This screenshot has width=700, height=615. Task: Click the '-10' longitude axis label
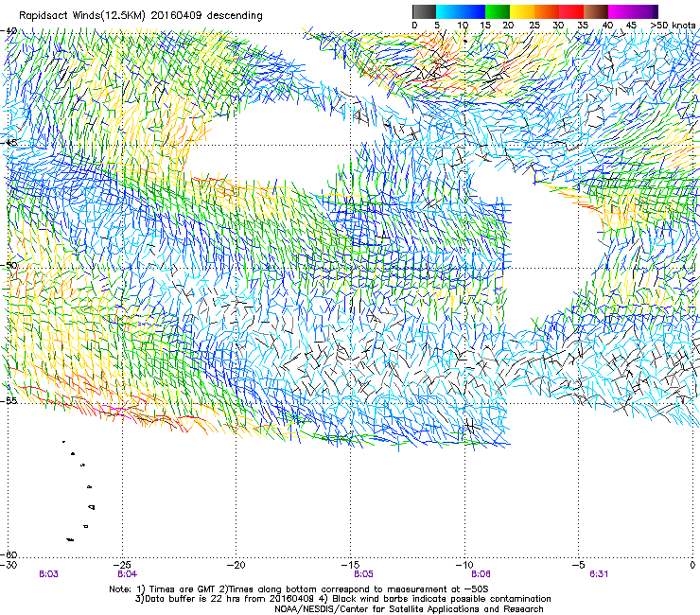(x=464, y=565)
